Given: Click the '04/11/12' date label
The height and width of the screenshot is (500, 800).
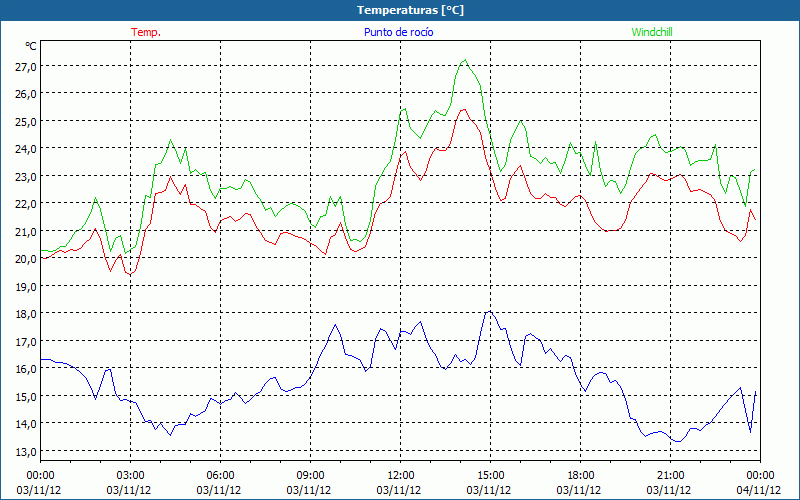Looking at the screenshot, I should point(760,490).
